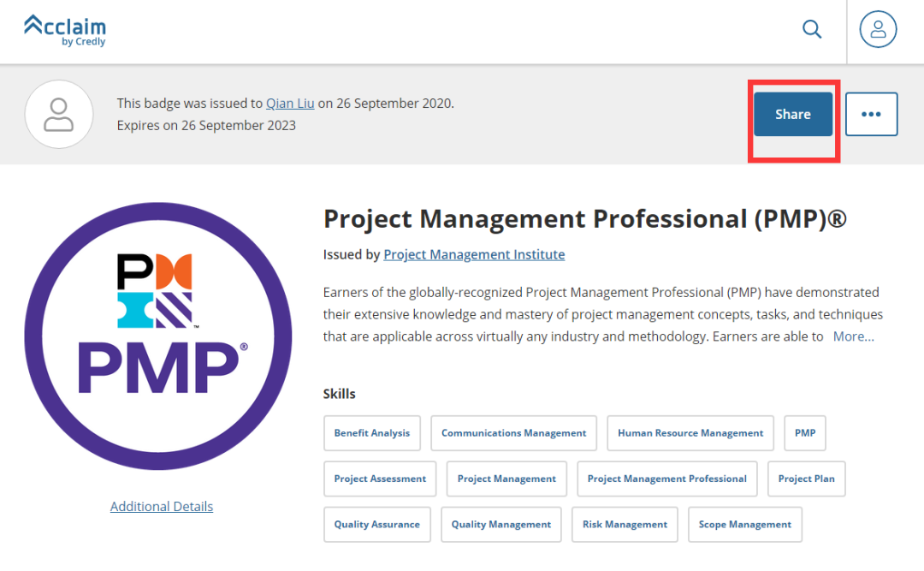The width and height of the screenshot is (924, 571).
Task: Click the Expires on 26 September 2023 text
Action: (x=206, y=126)
